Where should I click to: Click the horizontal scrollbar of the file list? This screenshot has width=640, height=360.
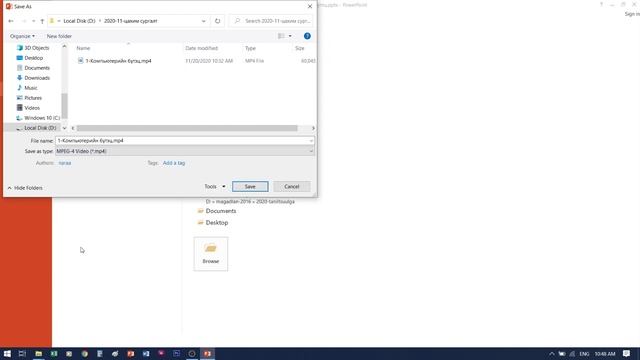pos(187,128)
